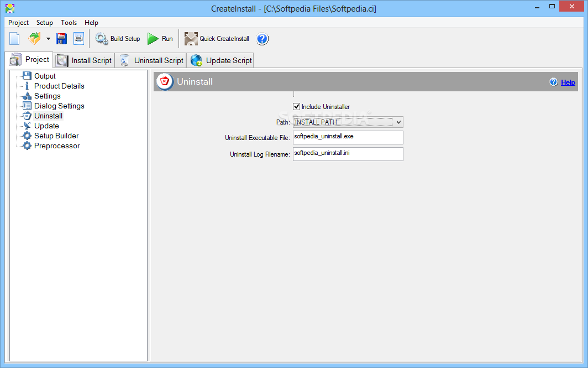Switch to the Install Script tab
Viewport: 588px width, 368px height.
[84, 60]
